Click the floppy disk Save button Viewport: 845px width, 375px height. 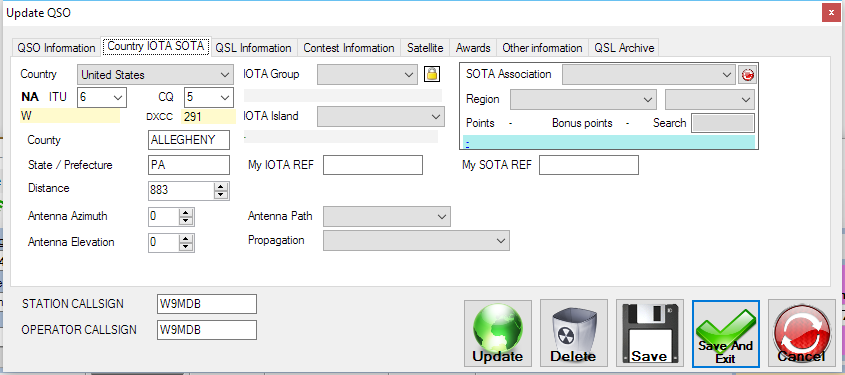pos(649,333)
